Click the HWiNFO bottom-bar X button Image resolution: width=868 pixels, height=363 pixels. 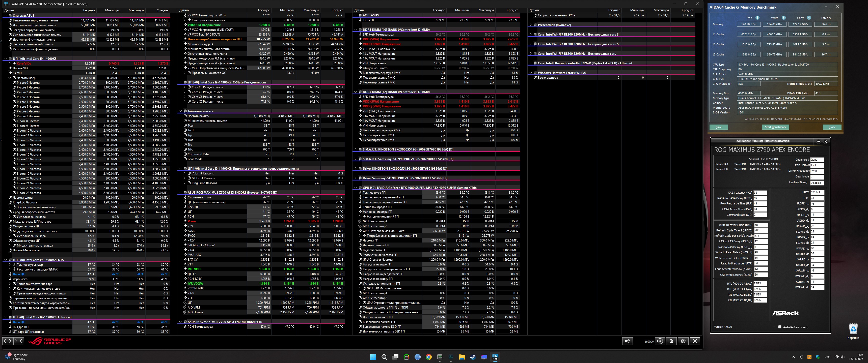[695, 341]
